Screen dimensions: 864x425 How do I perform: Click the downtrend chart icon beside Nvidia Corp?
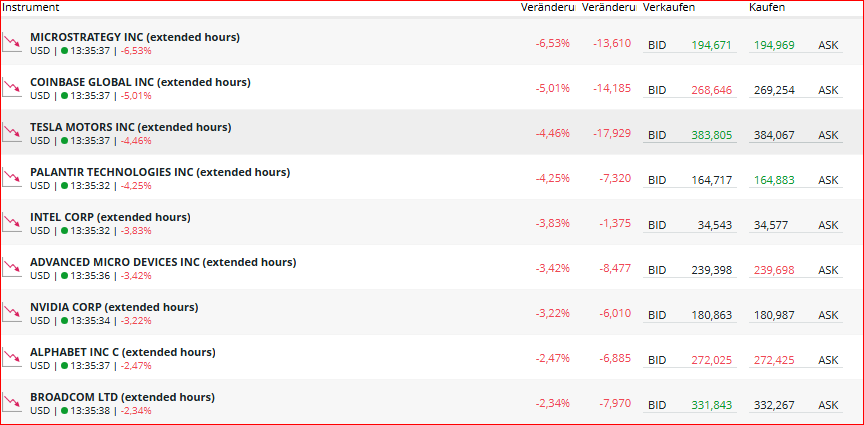pyautogui.click(x=12, y=313)
